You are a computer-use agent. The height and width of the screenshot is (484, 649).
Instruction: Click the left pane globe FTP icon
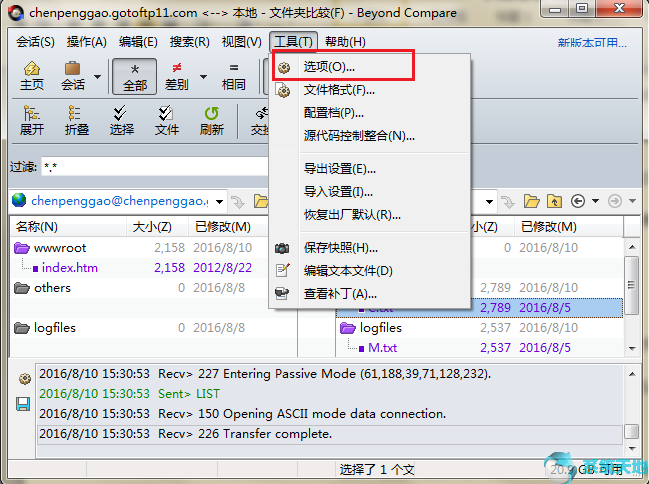(x=19, y=200)
